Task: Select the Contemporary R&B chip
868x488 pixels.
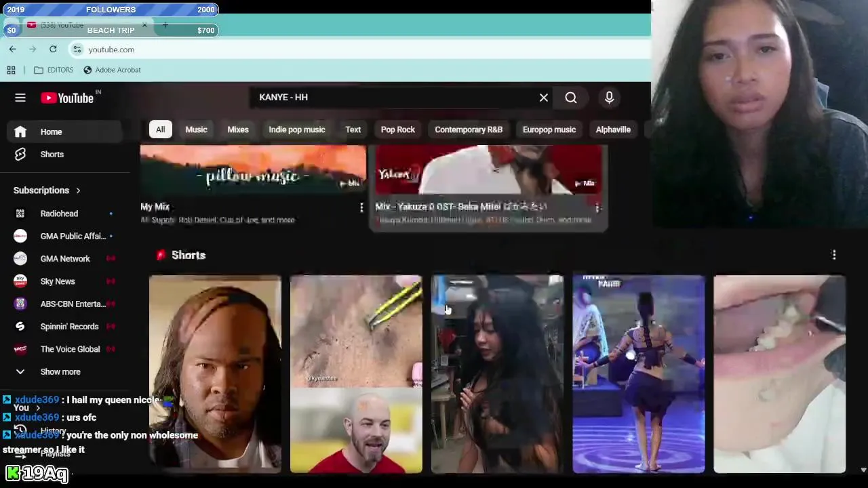Action: coord(469,129)
